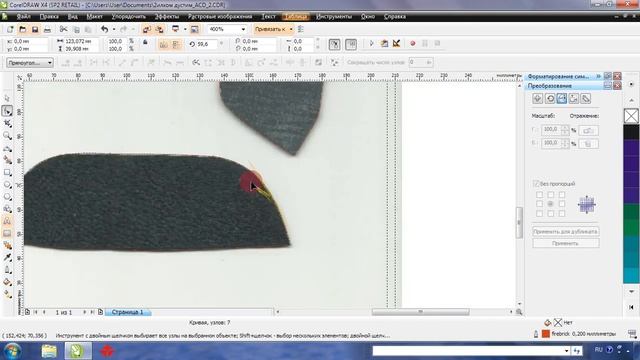The width and height of the screenshot is (640, 360).
Task: Click the Print icon
Action: (x=47, y=29)
